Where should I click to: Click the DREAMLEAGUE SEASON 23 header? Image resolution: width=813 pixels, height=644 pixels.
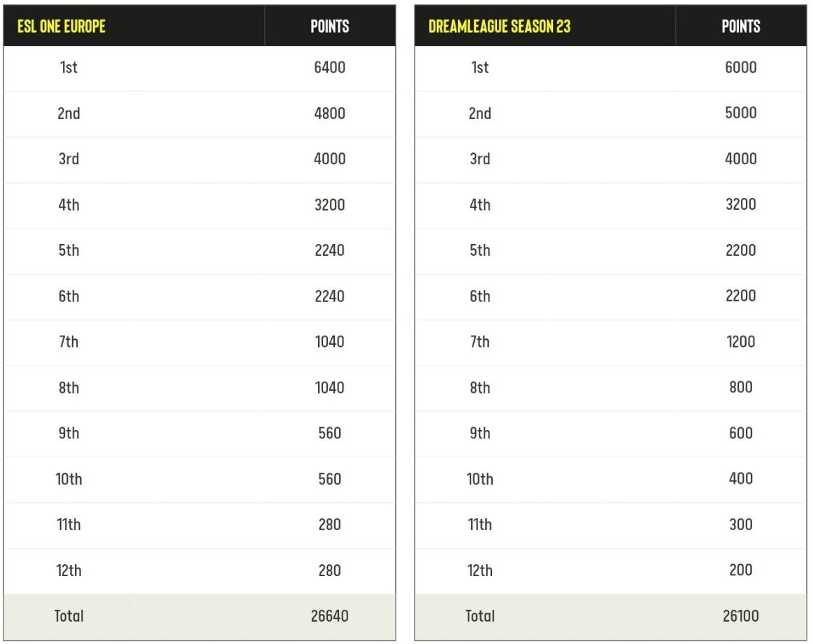point(499,27)
